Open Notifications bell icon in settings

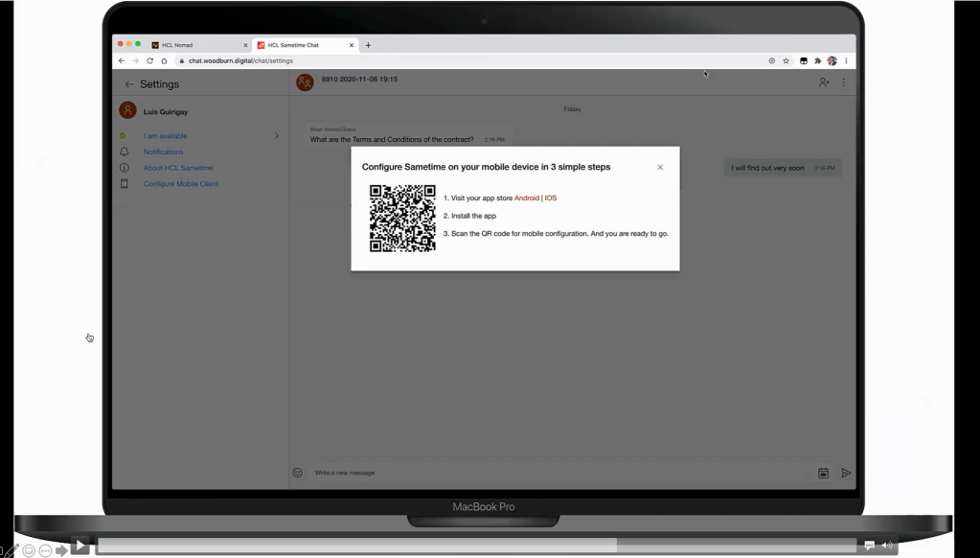[x=124, y=151]
